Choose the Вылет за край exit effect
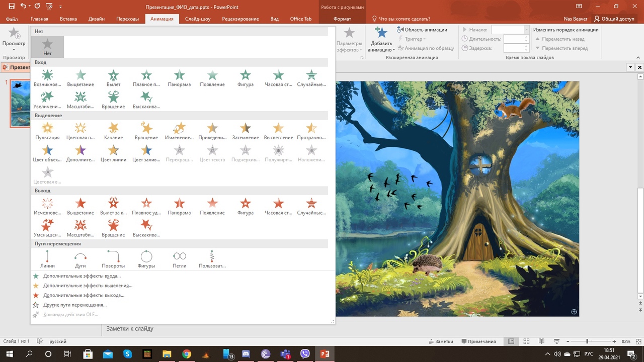This screenshot has height=362, width=644. 113,207
